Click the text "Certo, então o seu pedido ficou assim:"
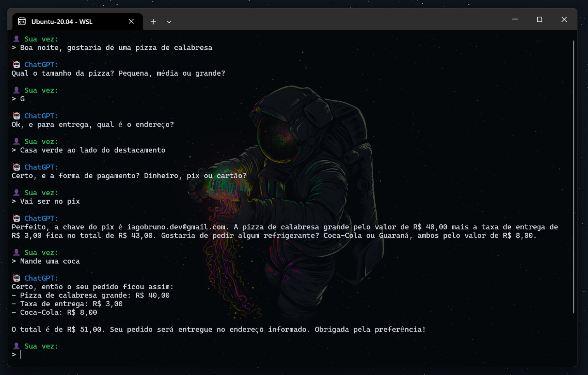This screenshot has height=375, width=588. coord(92,287)
